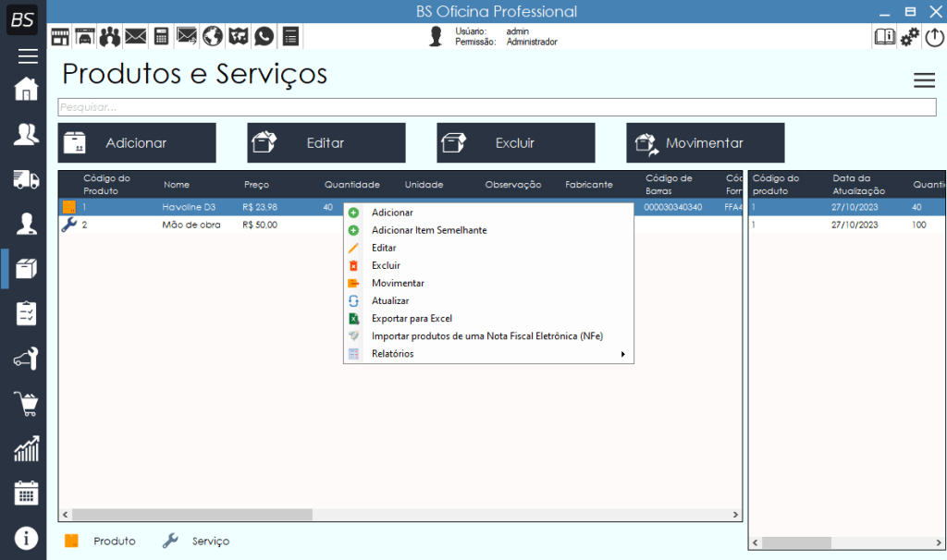Select Adicionar Item Semelhante menu entry
Image resolution: width=947 pixels, height=560 pixels.
click(428, 230)
